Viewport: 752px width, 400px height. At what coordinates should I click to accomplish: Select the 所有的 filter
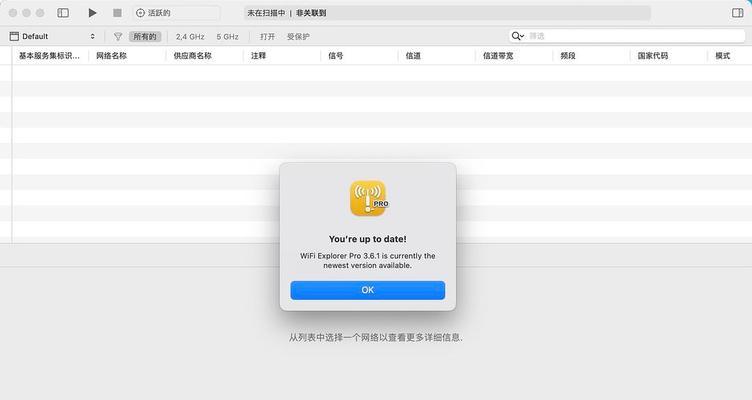pos(145,36)
